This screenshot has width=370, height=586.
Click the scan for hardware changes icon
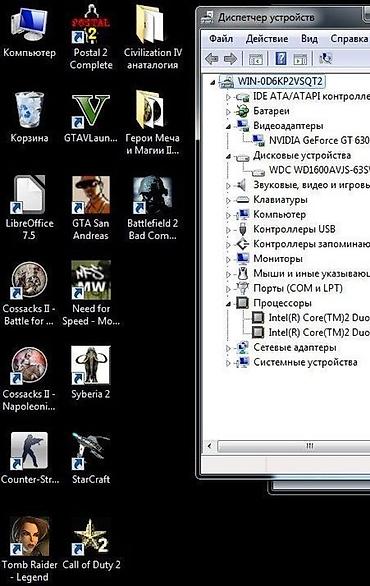coord(325,58)
